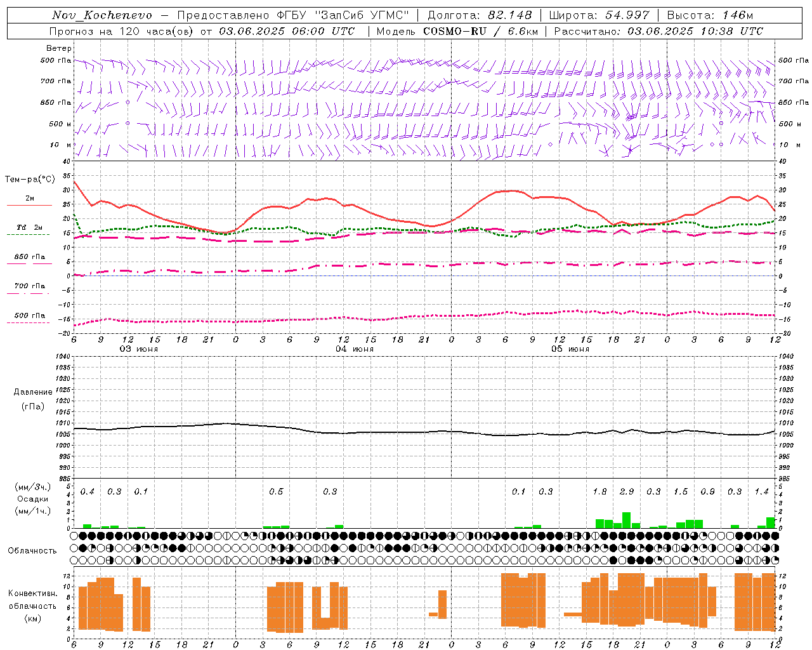Click the 0.5 precipitation total

(x=276, y=491)
